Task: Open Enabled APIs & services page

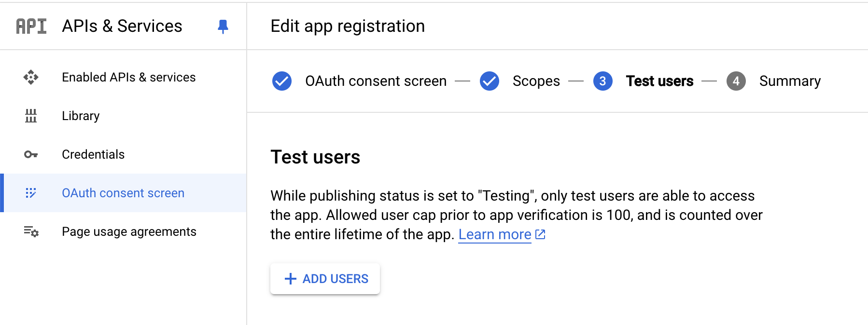Action: click(129, 77)
